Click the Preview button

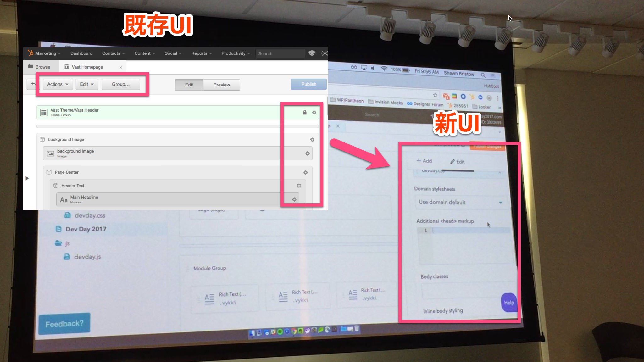click(x=222, y=85)
